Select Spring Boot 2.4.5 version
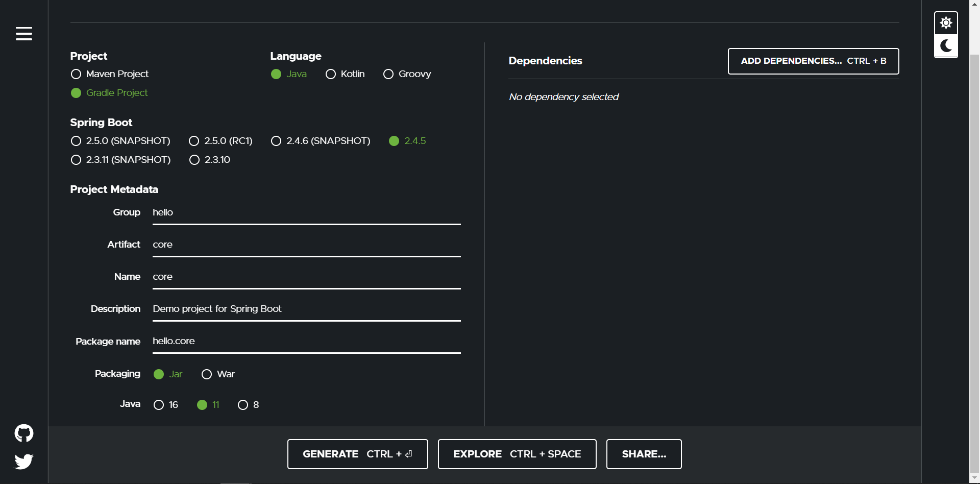The height and width of the screenshot is (484, 980). pos(407,141)
